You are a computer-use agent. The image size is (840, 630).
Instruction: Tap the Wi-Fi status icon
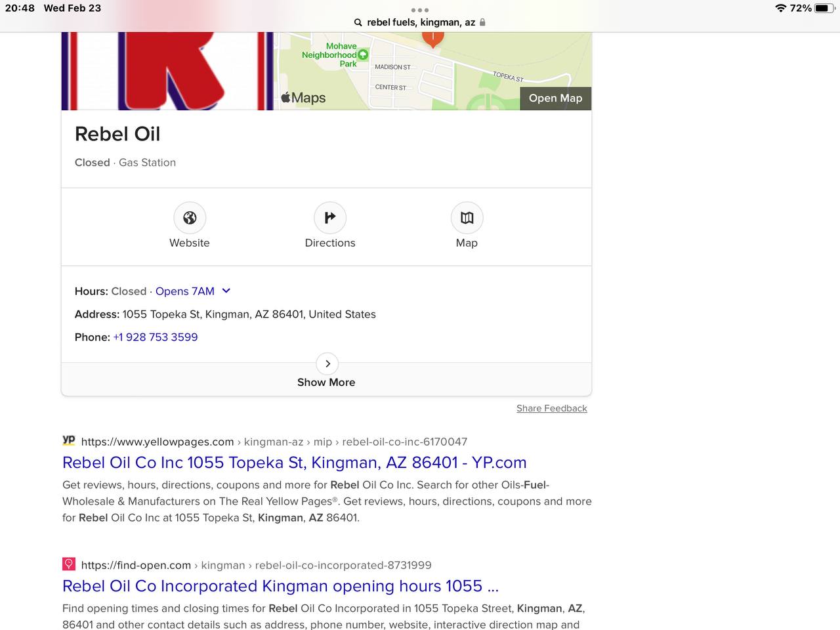(x=780, y=8)
